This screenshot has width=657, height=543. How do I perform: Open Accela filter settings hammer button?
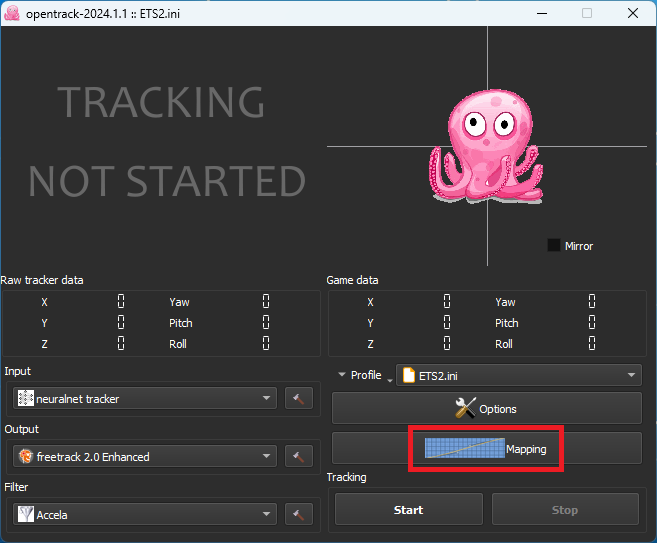point(299,514)
